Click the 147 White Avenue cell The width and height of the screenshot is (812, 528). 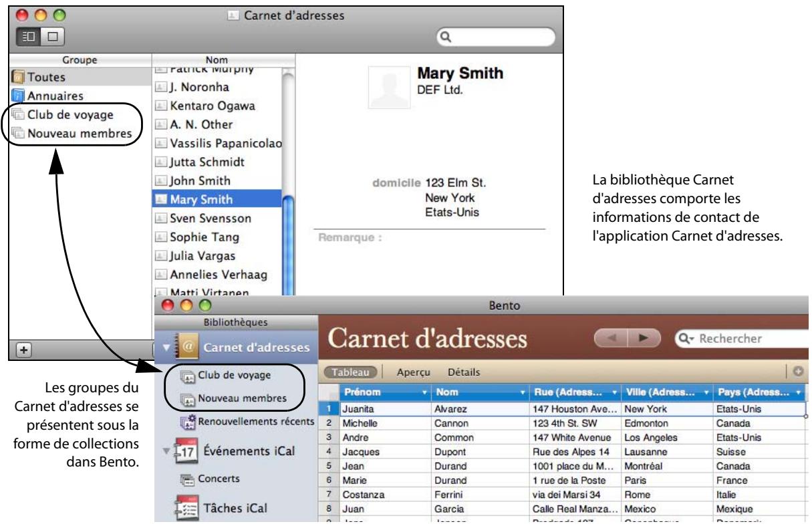click(x=574, y=437)
